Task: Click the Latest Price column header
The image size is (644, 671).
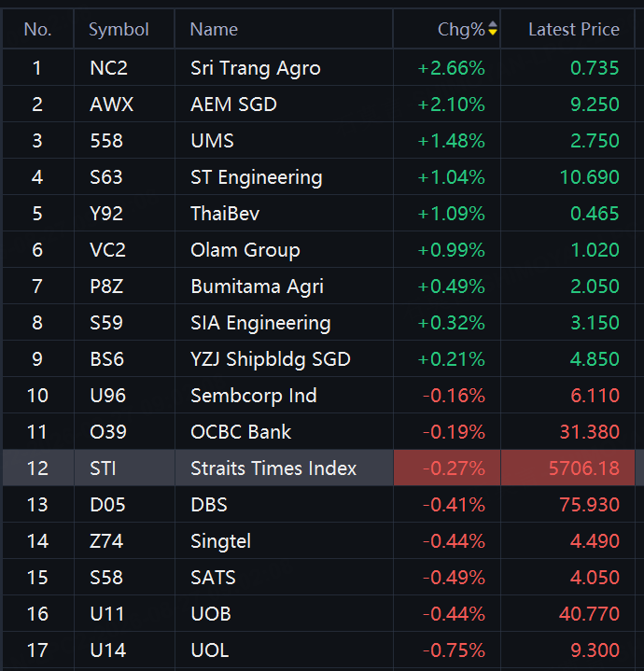Action: click(x=573, y=29)
